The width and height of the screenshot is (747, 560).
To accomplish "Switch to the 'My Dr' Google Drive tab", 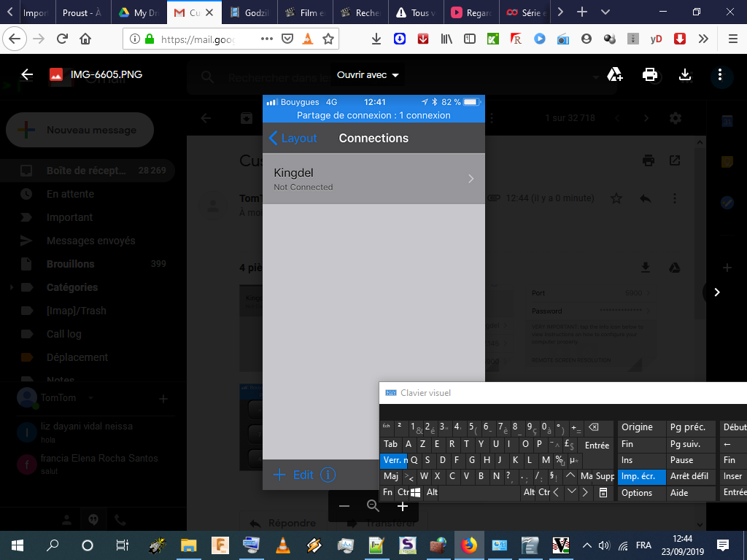I will (x=139, y=12).
